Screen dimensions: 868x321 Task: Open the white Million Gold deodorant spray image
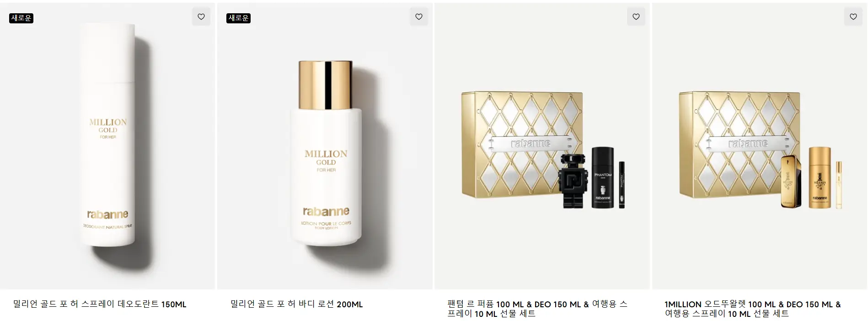click(x=108, y=135)
